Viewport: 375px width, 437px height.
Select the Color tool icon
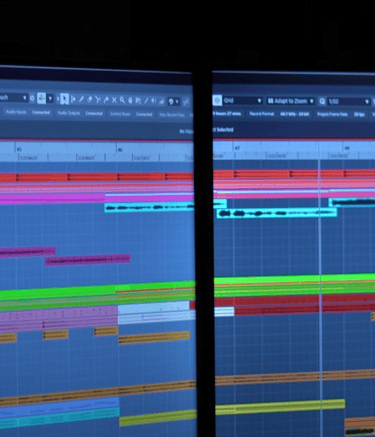[x=162, y=101]
